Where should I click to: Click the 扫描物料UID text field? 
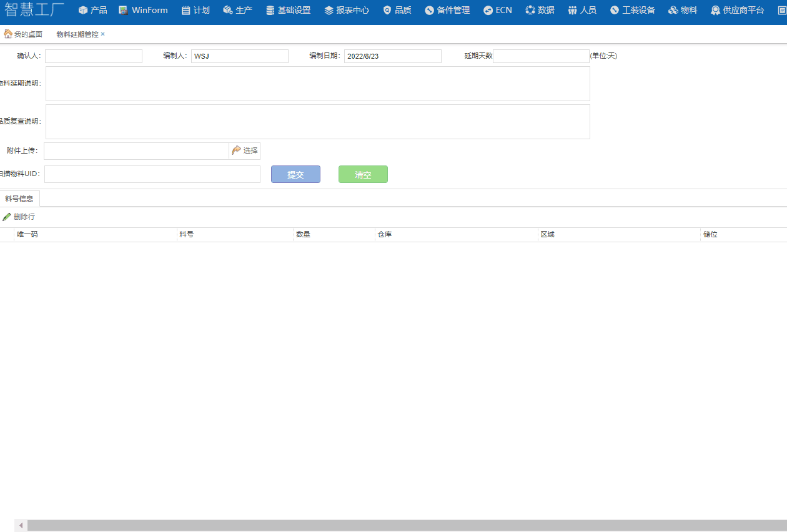[x=152, y=174]
